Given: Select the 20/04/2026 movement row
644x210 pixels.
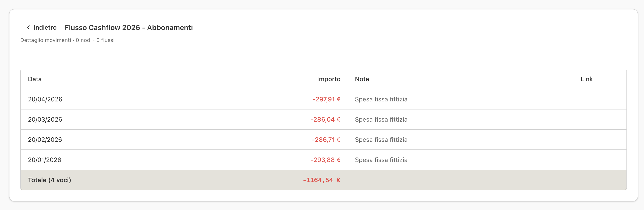Looking at the screenshot, I should point(323,99).
